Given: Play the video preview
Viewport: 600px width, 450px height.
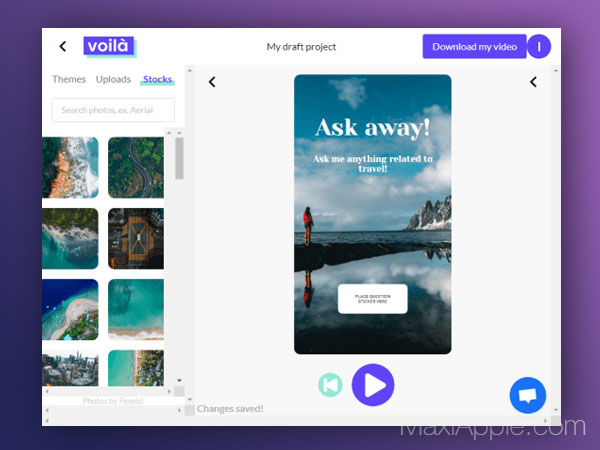Looking at the screenshot, I should (373, 385).
